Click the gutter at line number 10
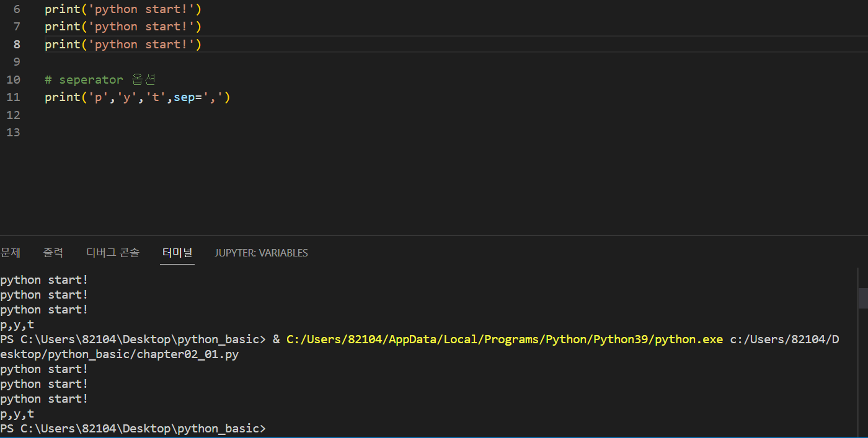 tap(13, 80)
